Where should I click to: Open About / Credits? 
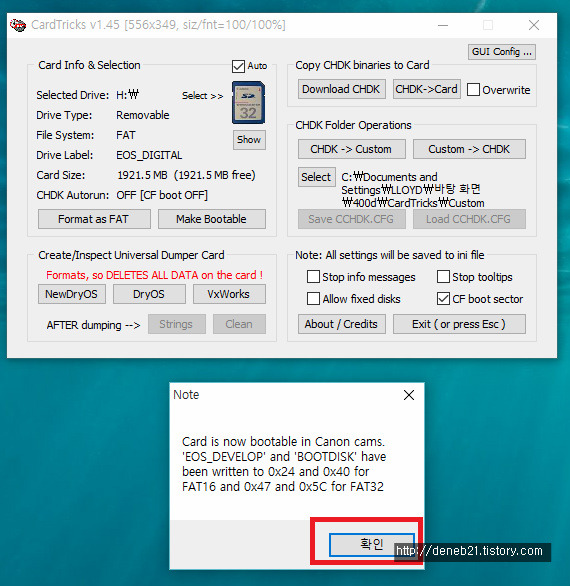(341, 324)
